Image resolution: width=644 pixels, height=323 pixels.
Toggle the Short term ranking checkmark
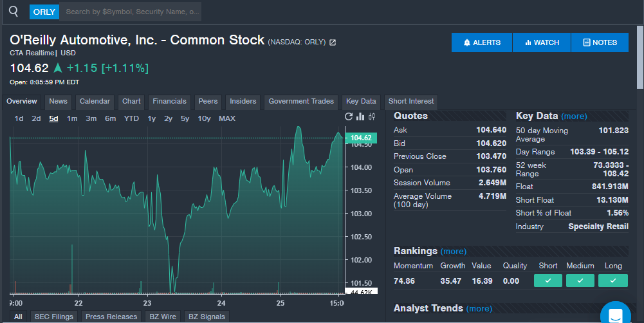tap(547, 281)
